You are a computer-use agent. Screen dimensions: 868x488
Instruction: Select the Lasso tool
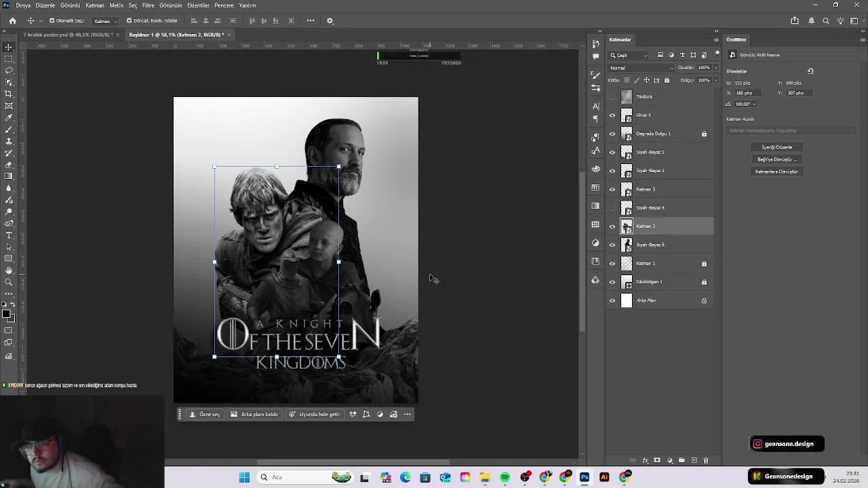coord(9,70)
